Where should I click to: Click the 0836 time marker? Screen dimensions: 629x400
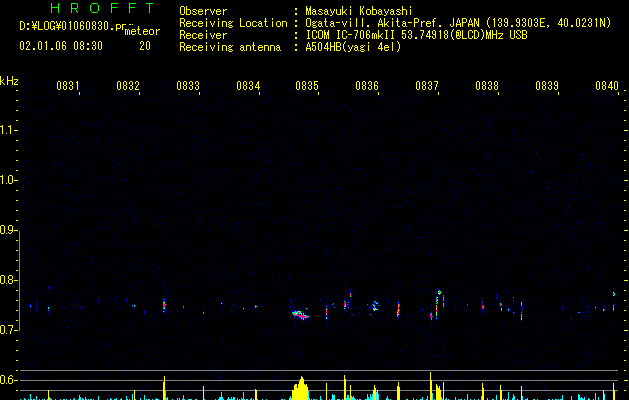[x=367, y=85]
